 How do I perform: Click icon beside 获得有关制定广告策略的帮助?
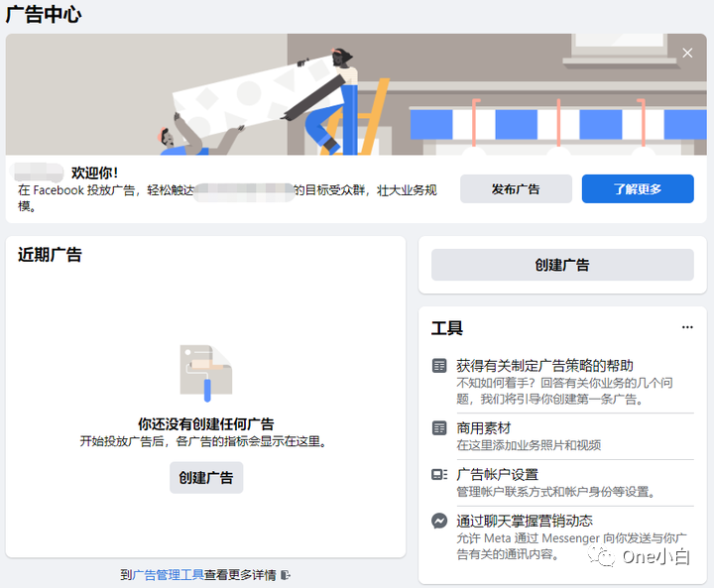point(439,365)
